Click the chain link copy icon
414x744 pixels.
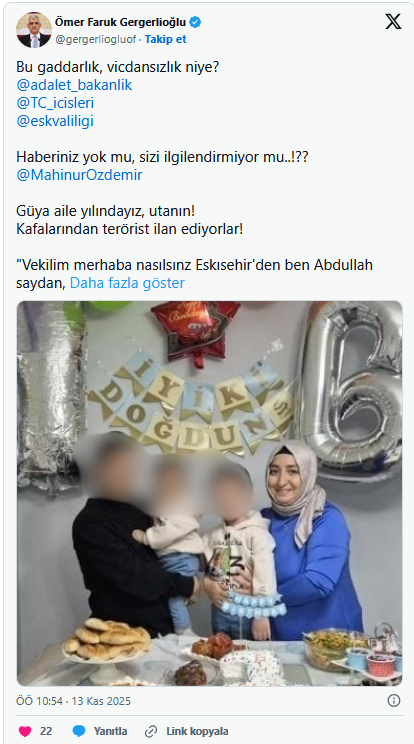tap(151, 731)
